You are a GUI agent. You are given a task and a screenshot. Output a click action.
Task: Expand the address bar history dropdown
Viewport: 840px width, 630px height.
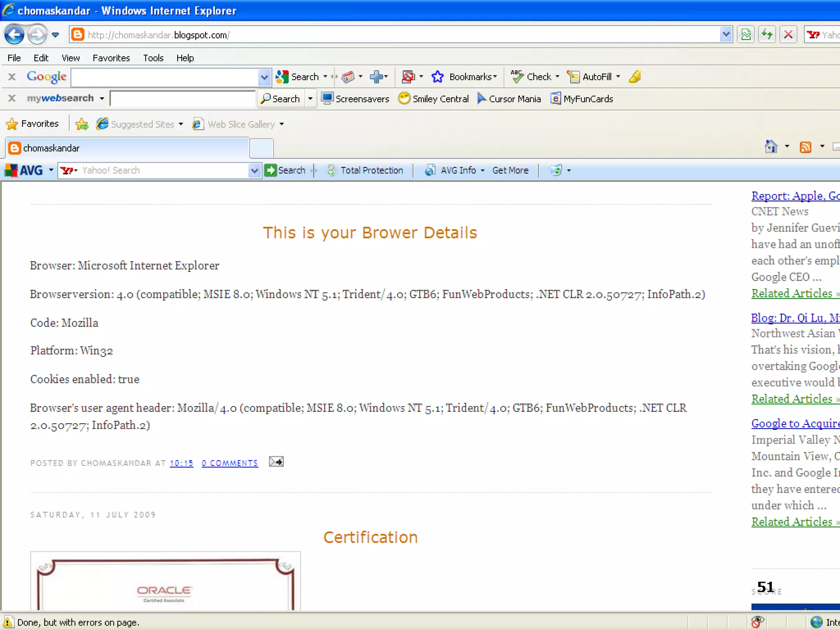[726, 34]
